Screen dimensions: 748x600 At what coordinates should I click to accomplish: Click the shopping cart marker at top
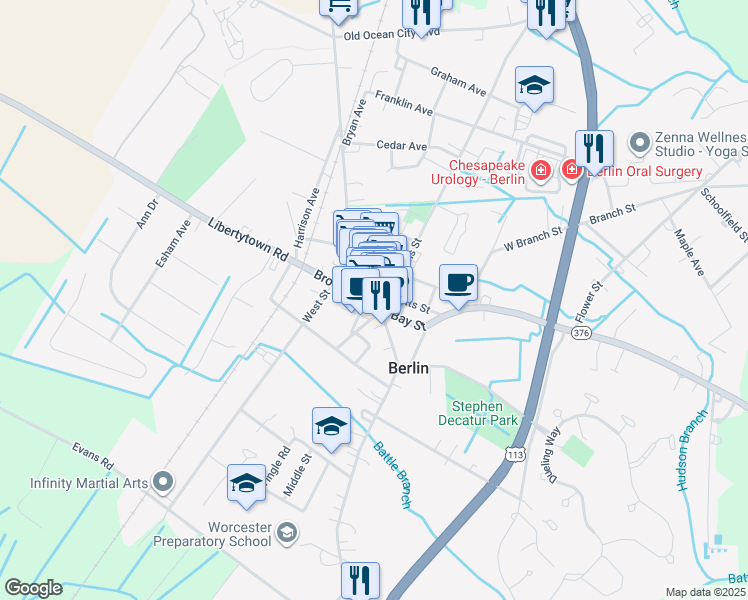(338, 9)
